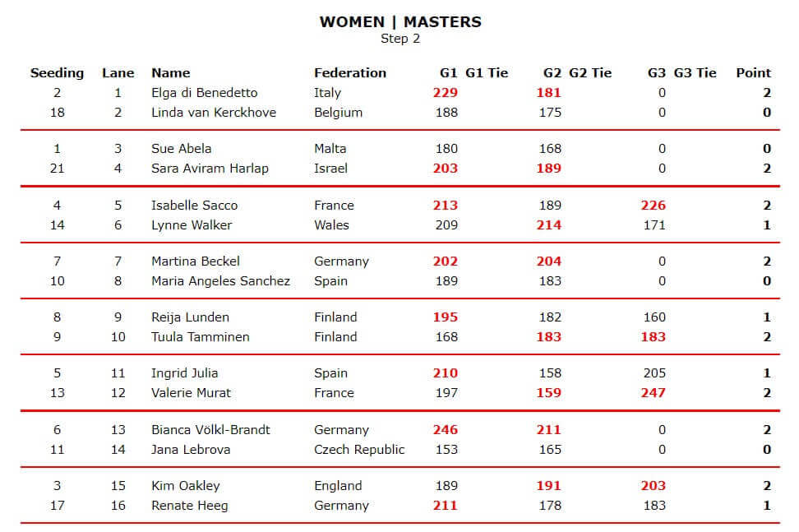Viewport: 799px width, 532px height.
Task: Click Bianca Völkl-Brandt's G1 score 246
Action: tap(446, 430)
